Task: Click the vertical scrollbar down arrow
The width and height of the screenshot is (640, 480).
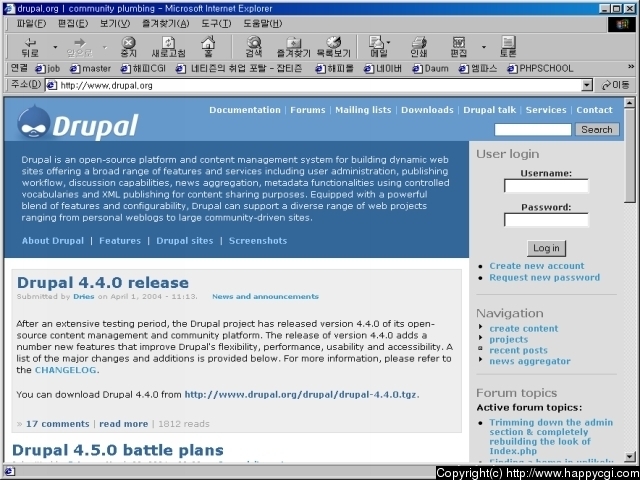Action: [630, 456]
